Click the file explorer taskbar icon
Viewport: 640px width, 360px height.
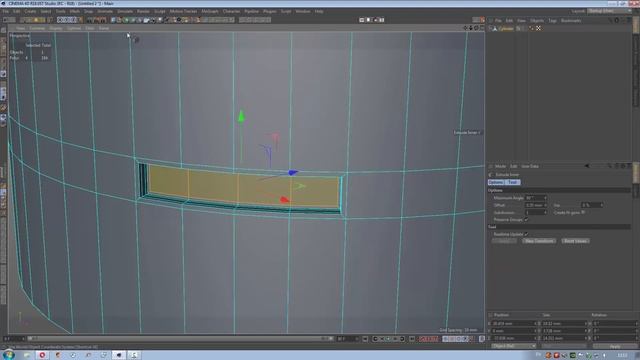pyautogui.click(x=27, y=355)
